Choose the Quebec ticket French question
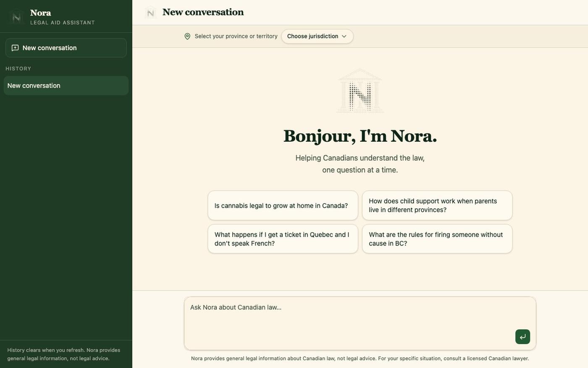The image size is (588, 368). click(283, 239)
